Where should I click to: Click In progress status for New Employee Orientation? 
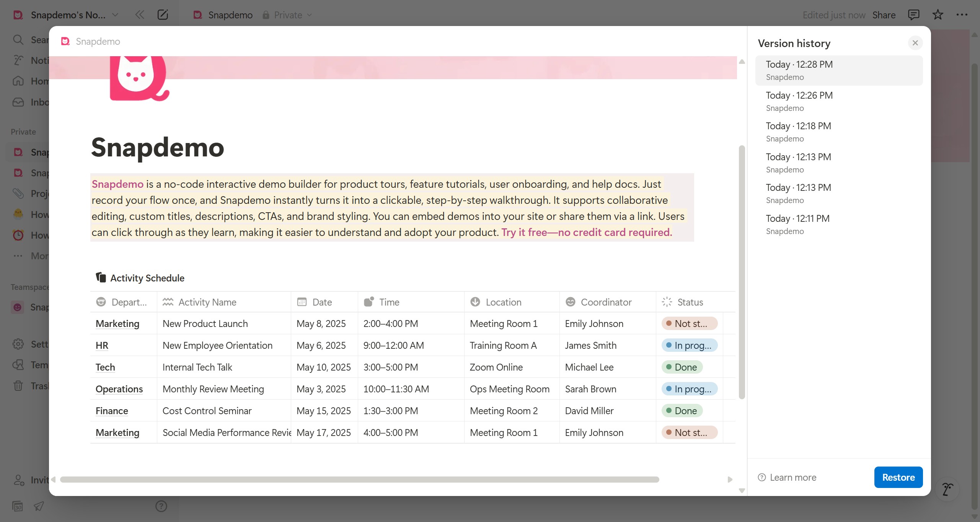[689, 345]
